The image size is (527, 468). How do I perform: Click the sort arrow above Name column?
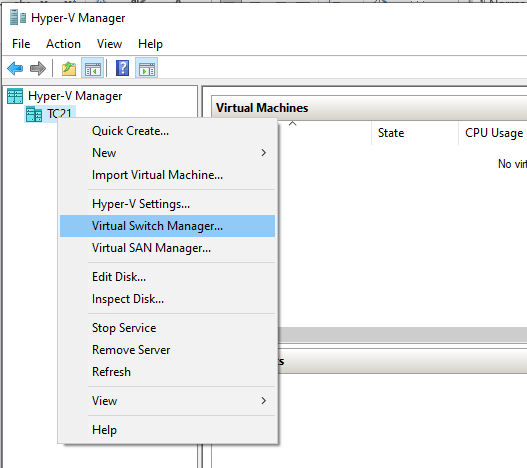(293, 123)
